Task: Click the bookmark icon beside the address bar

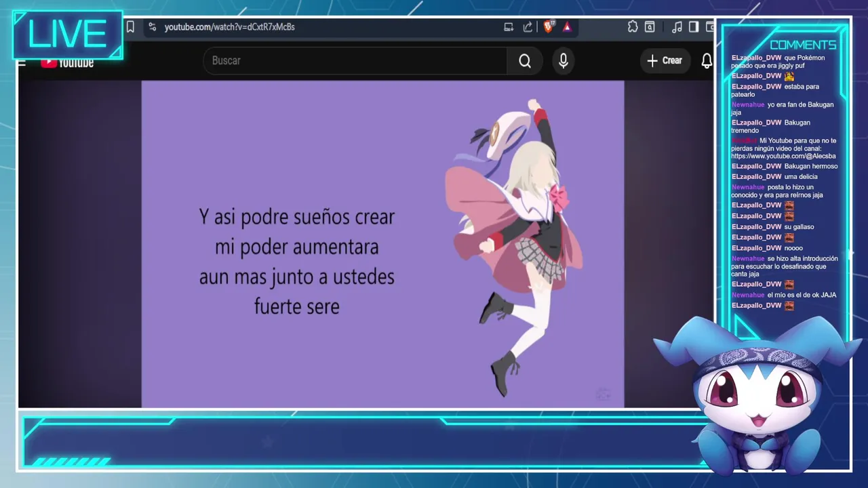Action: [130, 27]
